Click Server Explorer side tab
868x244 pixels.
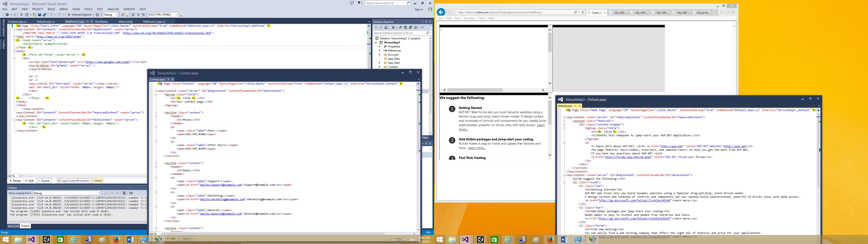pos(4,28)
